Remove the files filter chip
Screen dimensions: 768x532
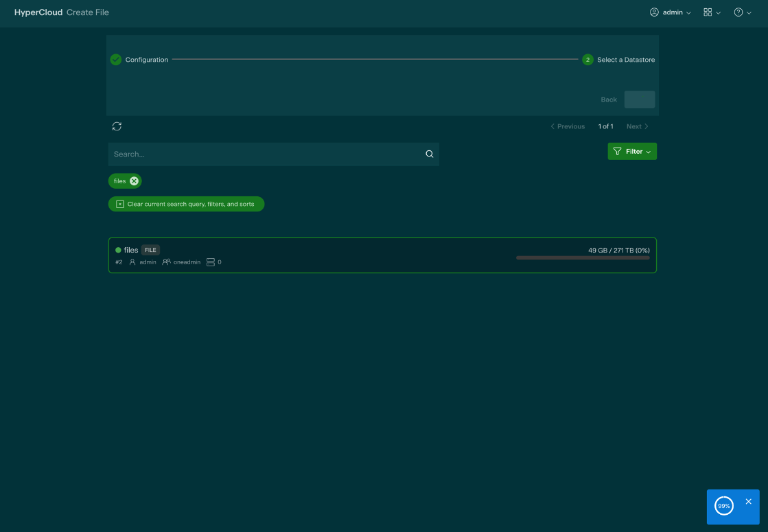tap(134, 181)
